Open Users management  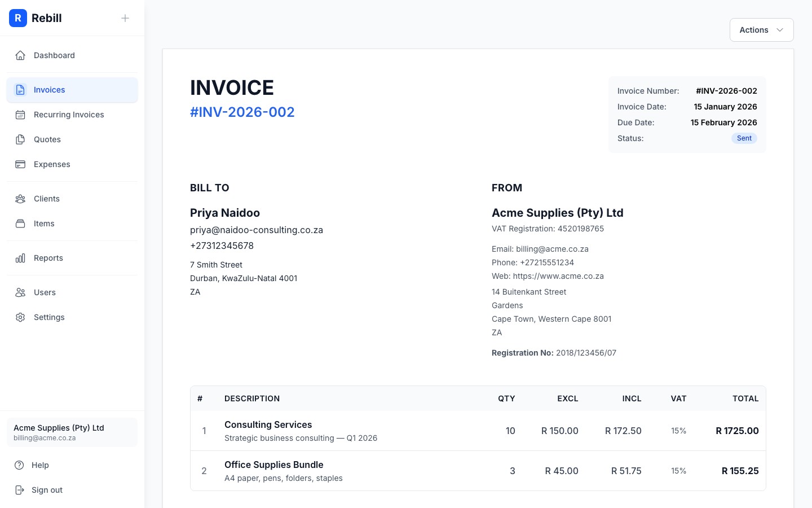coord(45,292)
